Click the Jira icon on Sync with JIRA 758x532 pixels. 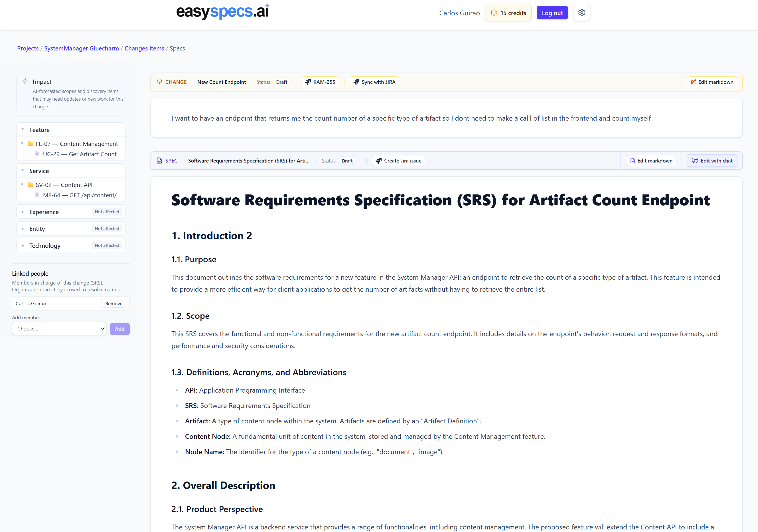[356, 82]
